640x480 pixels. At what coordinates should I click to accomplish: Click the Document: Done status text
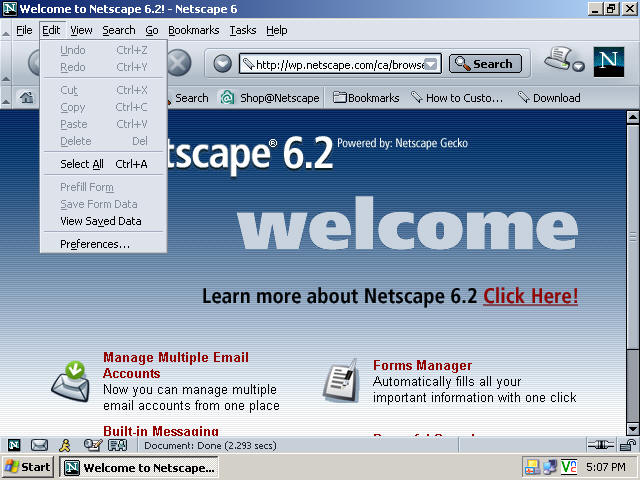point(210,445)
